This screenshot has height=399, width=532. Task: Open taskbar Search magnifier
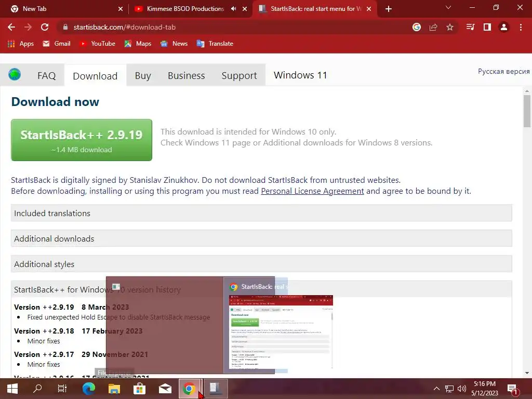click(x=37, y=389)
